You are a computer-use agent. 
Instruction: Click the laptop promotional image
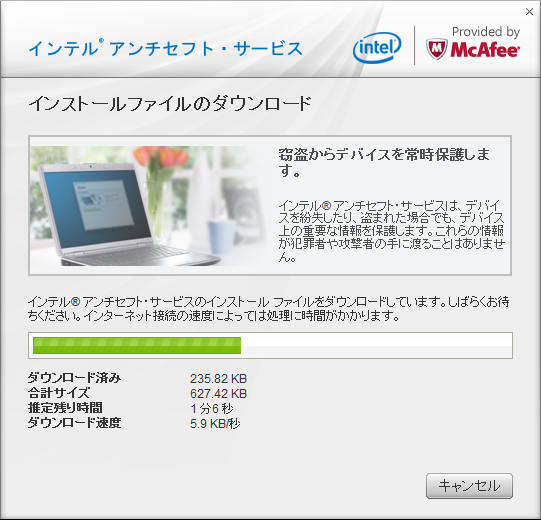[149, 206]
